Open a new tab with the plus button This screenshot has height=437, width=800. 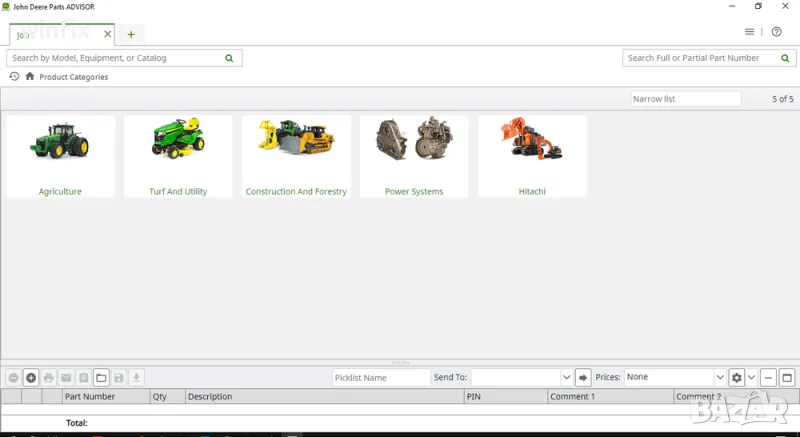131,34
